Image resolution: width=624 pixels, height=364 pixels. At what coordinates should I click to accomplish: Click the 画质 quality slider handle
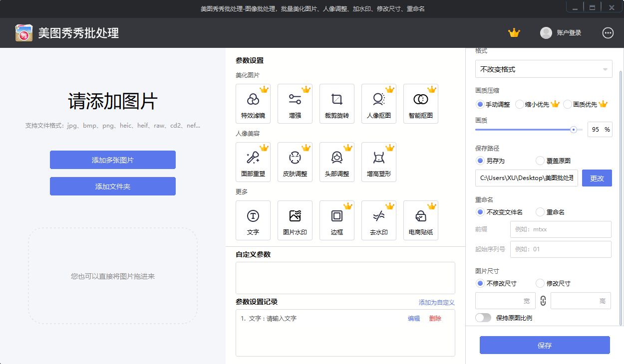(x=573, y=129)
